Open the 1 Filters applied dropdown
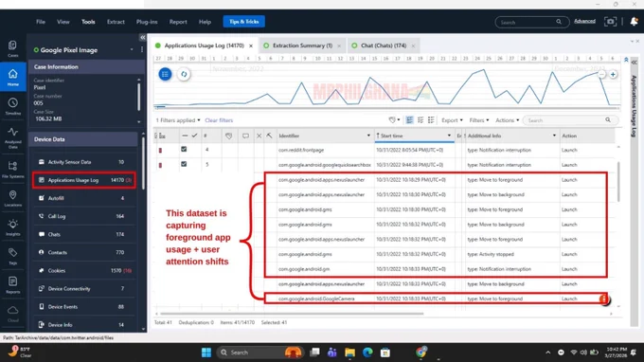Viewport: 644px width, 362px height. pyautogui.click(x=178, y=120)
